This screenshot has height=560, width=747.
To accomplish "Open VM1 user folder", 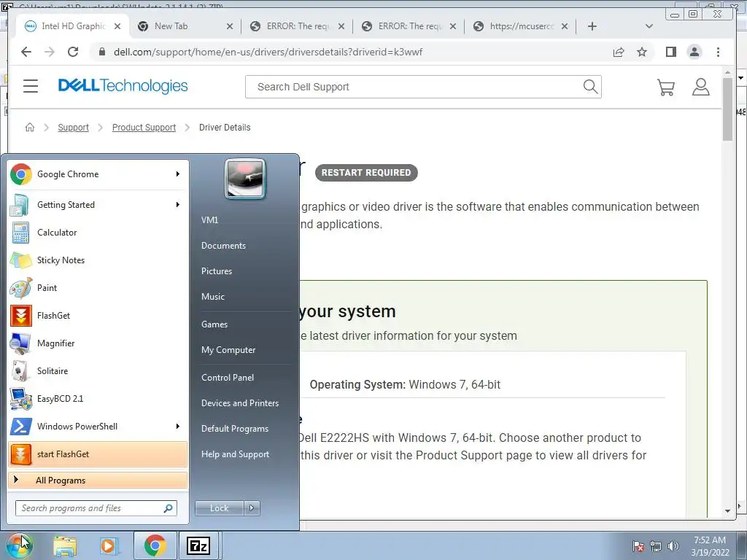I will (209, 220).
